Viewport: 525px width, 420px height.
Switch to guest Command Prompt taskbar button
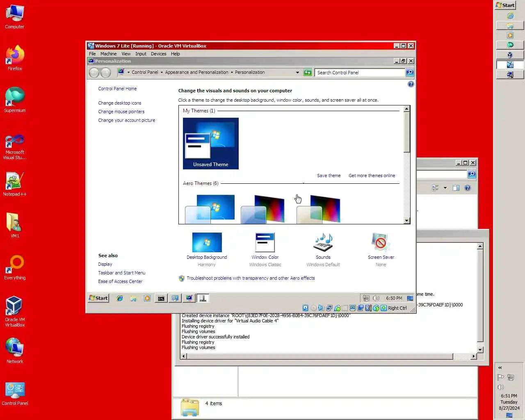tap(161, 298)
